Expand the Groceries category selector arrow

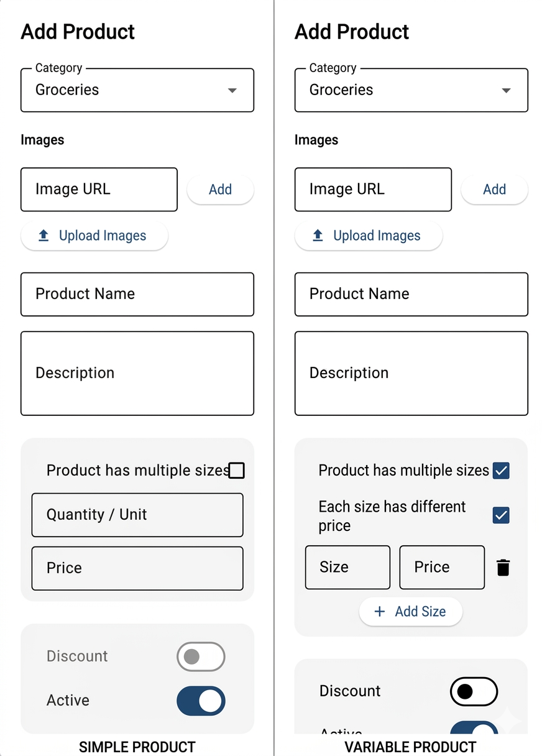232,90
